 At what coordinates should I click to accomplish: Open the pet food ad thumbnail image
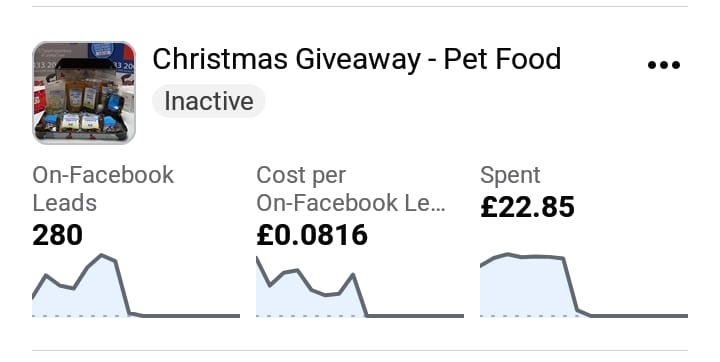(84, 93)
